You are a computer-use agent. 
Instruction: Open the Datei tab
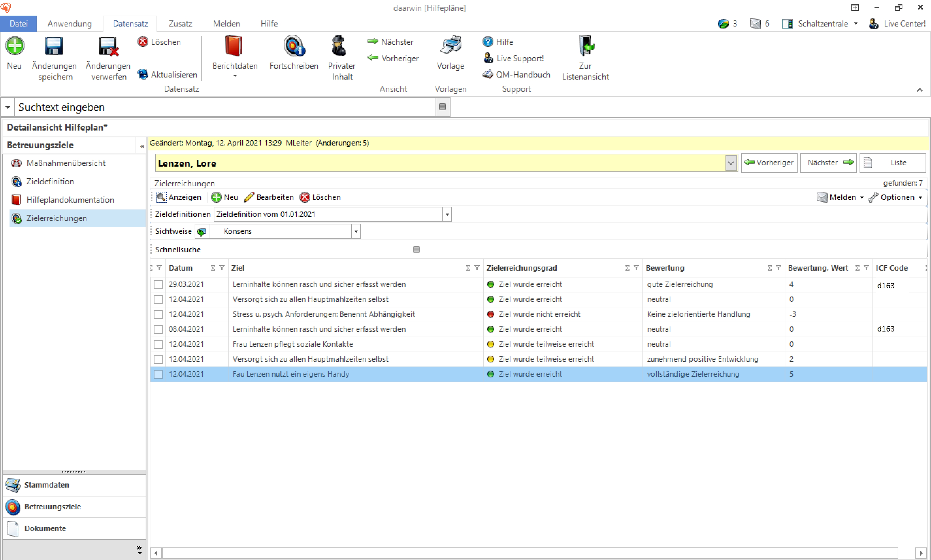[x=18, y=23]
